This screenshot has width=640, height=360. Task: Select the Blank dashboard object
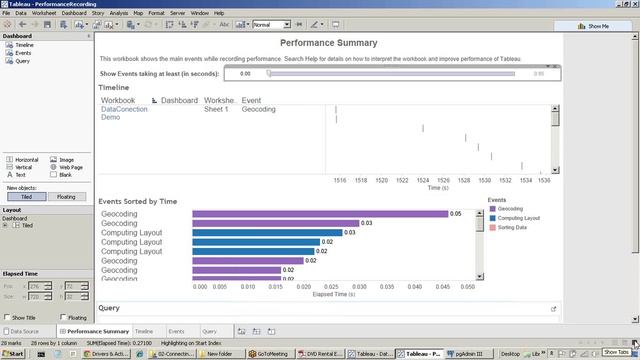point(61,174)
